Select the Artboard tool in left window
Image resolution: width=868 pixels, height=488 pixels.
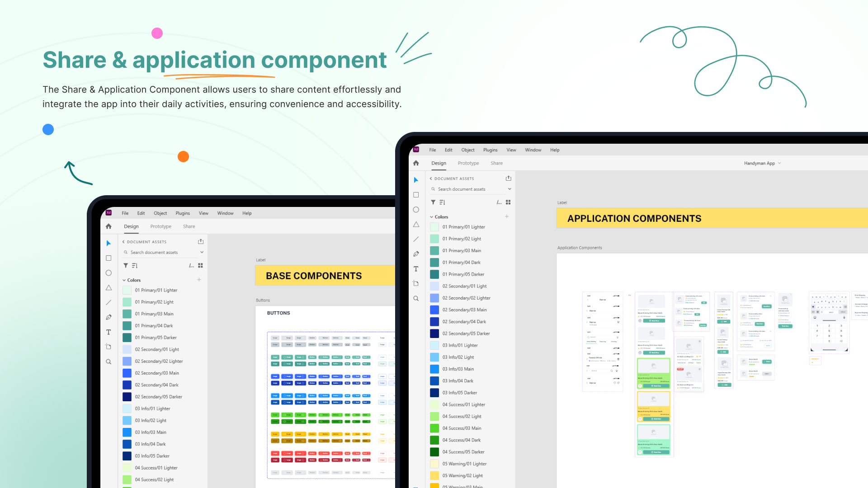(108, 347)
